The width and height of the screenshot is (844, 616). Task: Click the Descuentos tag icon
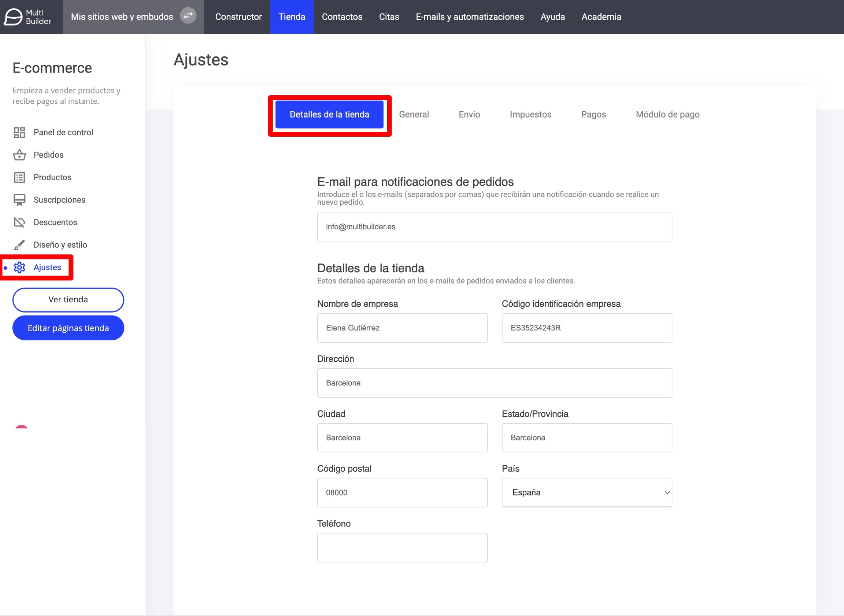(x=19, y=222)
